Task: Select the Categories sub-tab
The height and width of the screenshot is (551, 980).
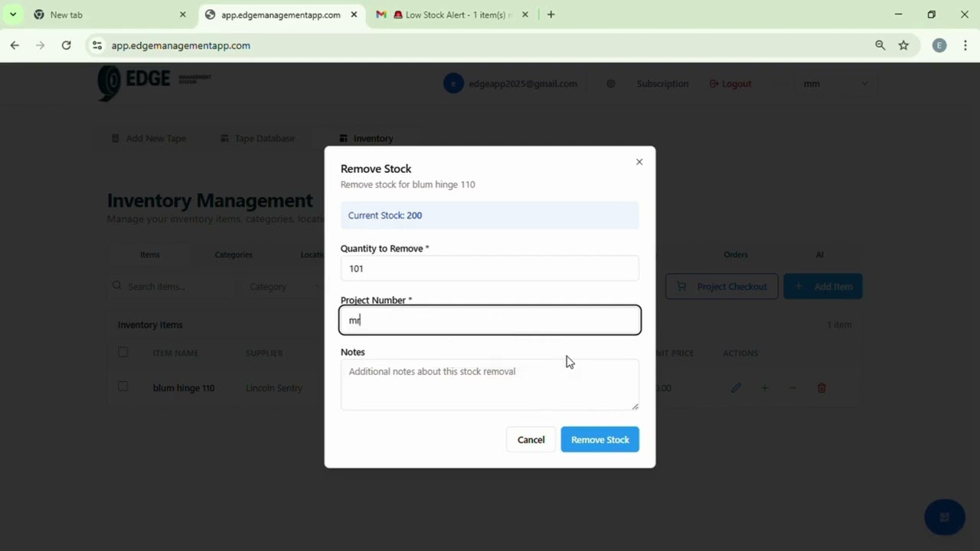Action: coord(234,255)
